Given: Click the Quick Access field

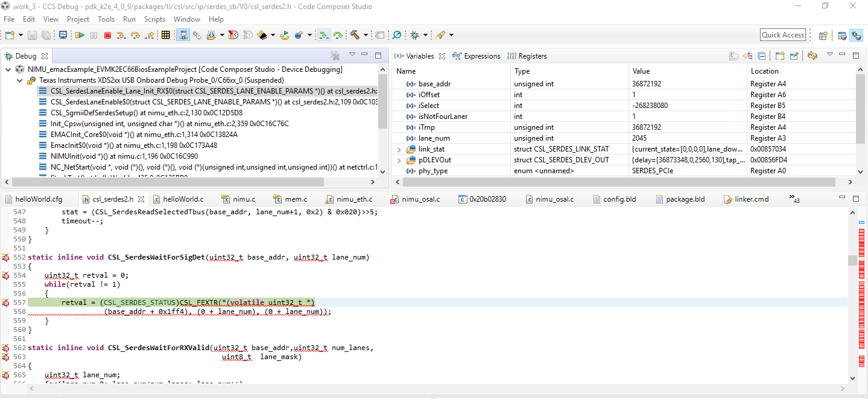Looking at the screenshot, I should pos(783,35).
